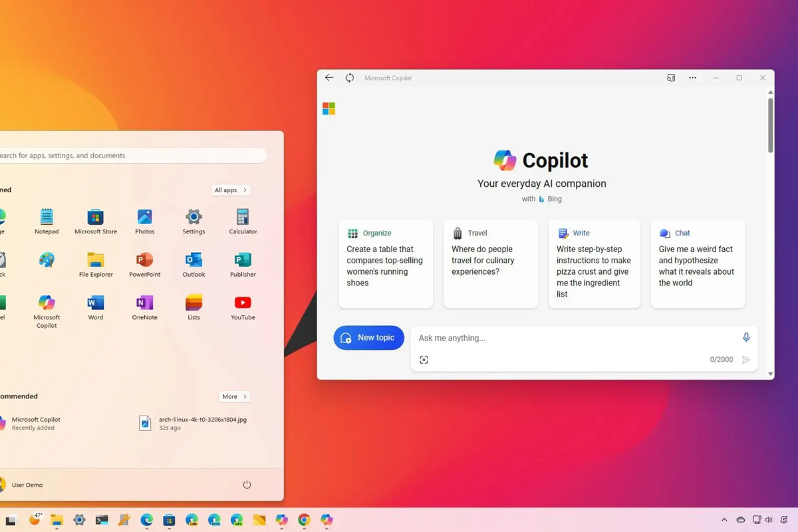
Task: Expand More recommended items
Action: [234, 396]
